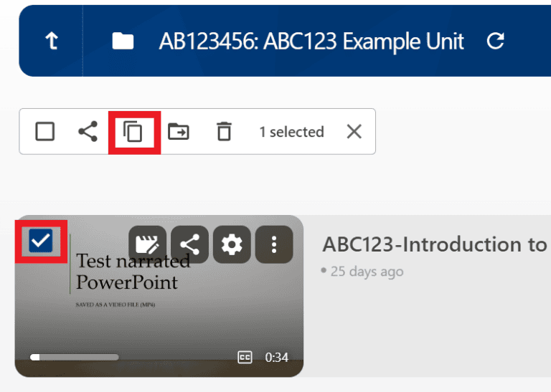The height and width of the screenshot is (392, 551).
Task: Refresh the ABC123 Example Unit folder
Action: 495,42
